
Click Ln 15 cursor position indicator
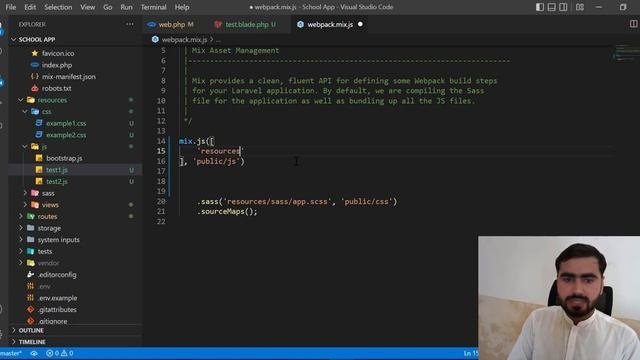[x=470, y=353]
